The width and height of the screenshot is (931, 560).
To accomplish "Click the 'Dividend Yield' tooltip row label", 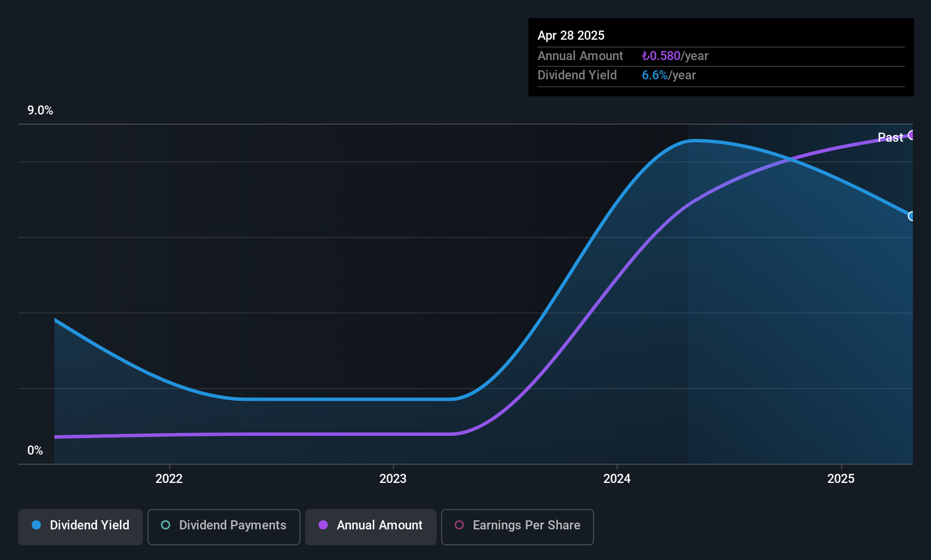I will click(577, 75).
